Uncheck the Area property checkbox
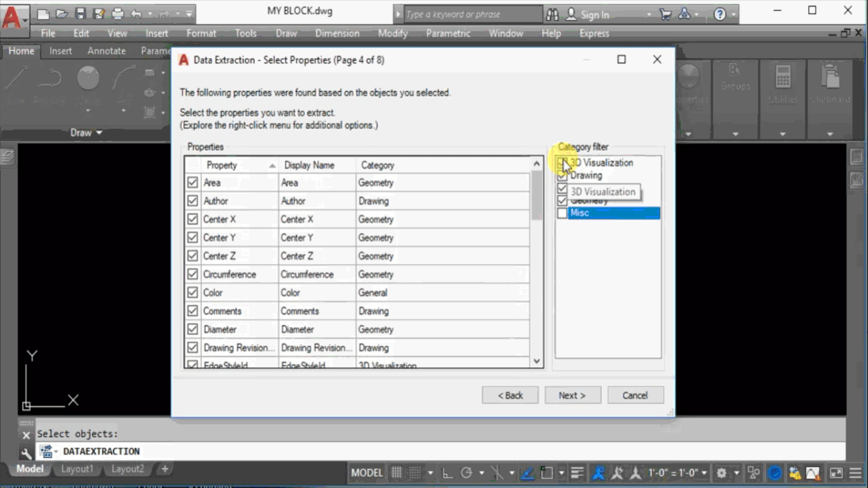This screenshot has width=868, height=488. point(193,182)
